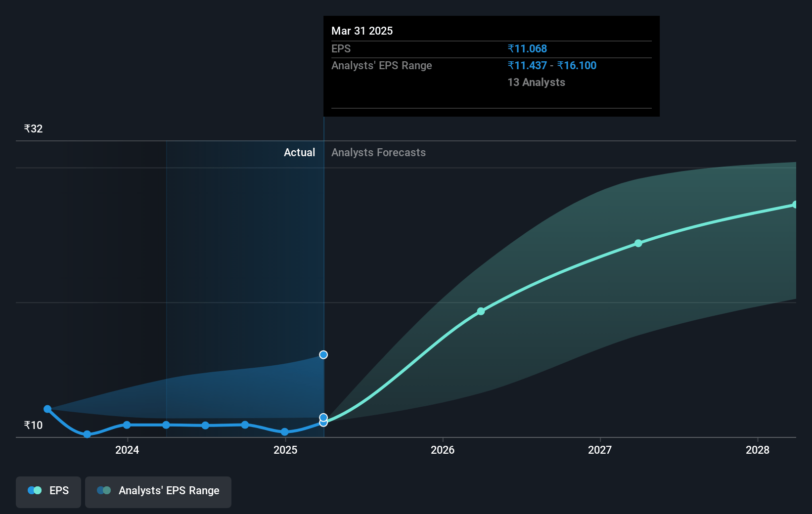
Task: Click the ₹11.437 - ₹16.100 range value
Action: (552, 65)
